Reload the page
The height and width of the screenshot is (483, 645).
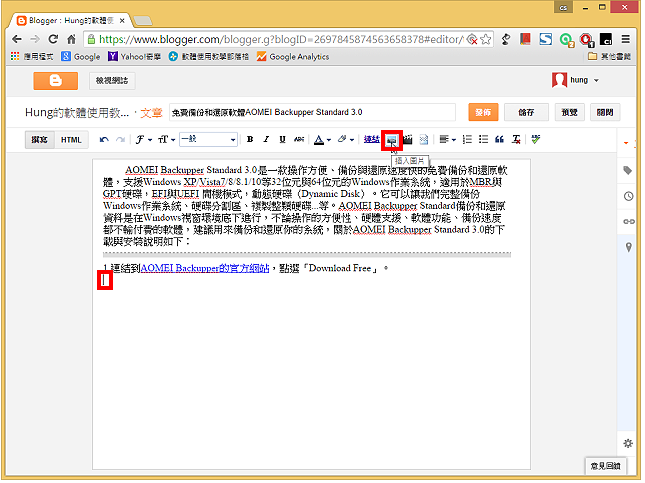point(53,39)
